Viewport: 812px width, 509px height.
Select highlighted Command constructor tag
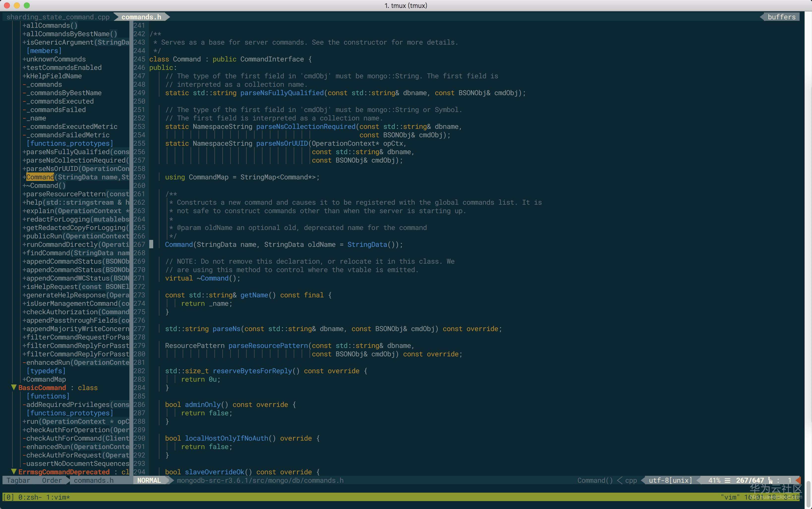coord(40,177)
